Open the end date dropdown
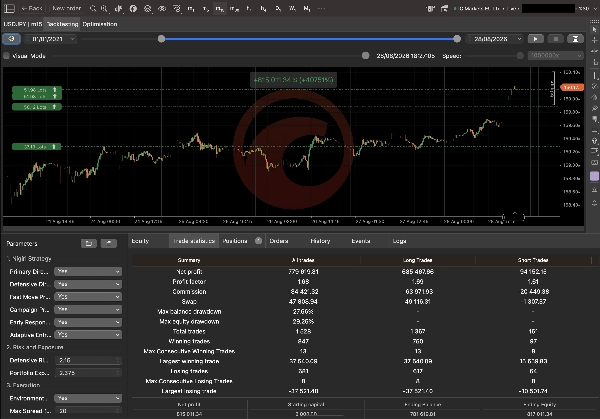This screenshot has width=600, height=419. pos(495,39)
